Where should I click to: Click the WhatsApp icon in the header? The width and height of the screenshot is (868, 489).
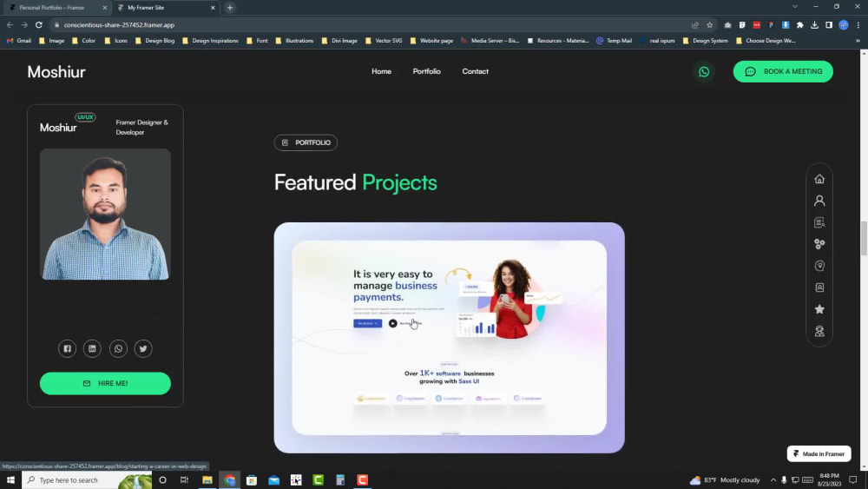(704, 72)
